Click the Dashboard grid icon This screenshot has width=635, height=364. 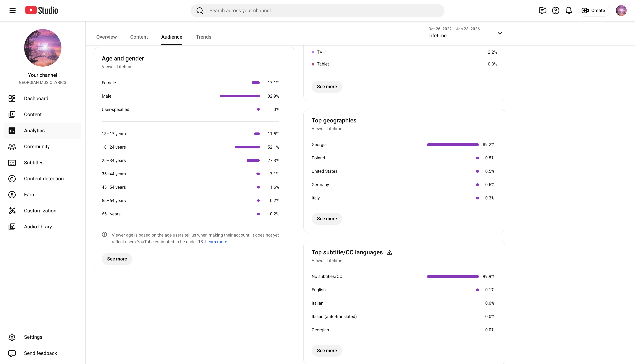click(12, 99)
